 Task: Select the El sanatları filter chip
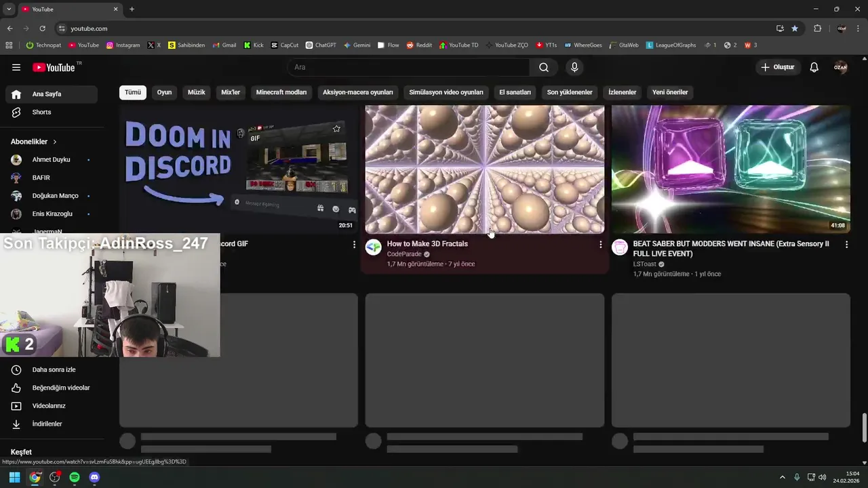click(x=515, y=92)
